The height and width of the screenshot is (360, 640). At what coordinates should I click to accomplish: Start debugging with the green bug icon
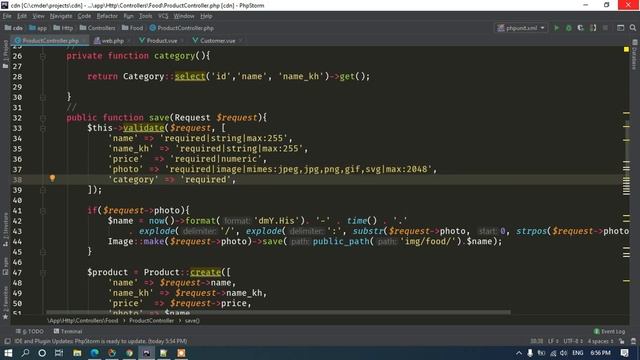[x=569, y=28]
